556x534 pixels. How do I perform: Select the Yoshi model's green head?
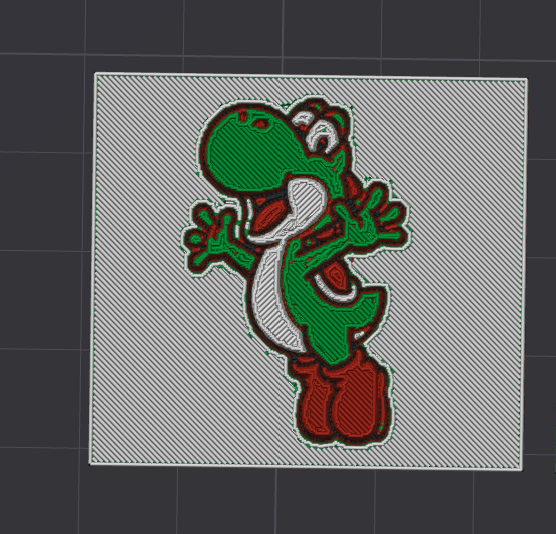[254, 153]
